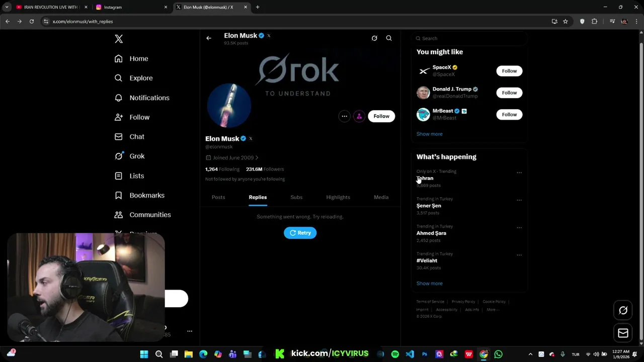
Task: Follow the SpaceX account
Action: click(x=509, y=71)
